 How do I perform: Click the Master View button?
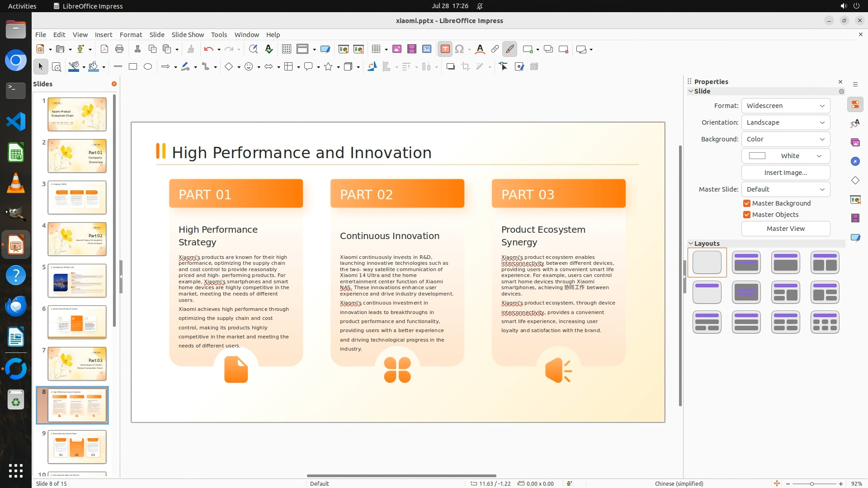click(785, 229)
